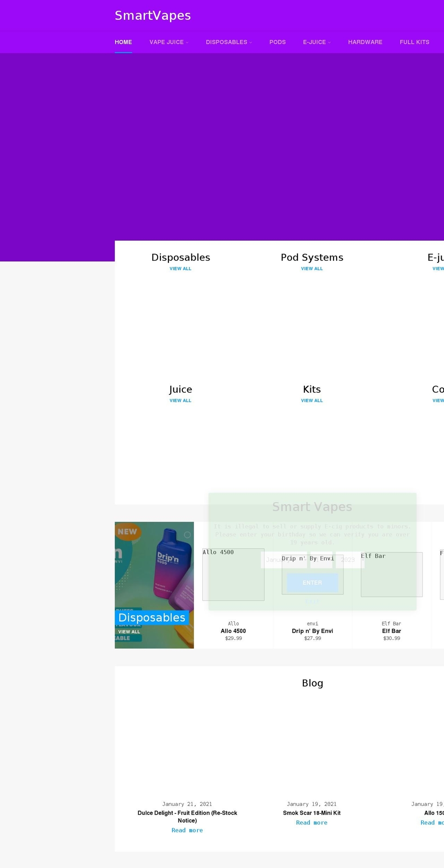
Task: Click Read more under Smok Scar post
Action: [312, 823]
